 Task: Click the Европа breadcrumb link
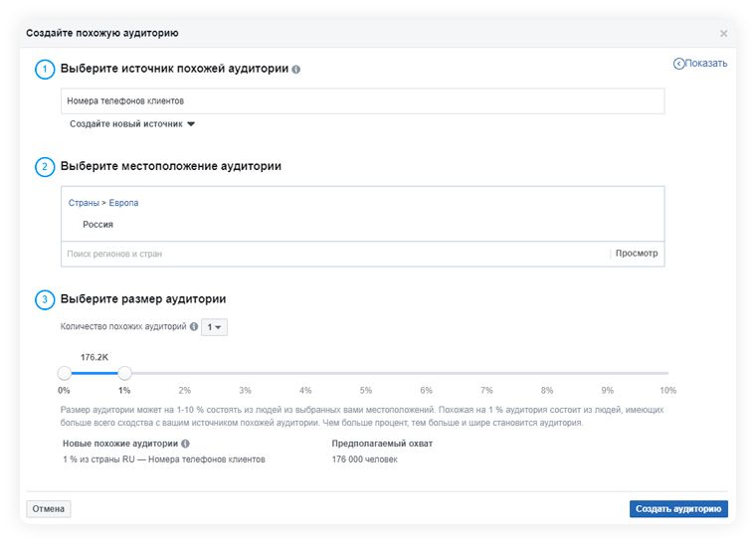coord(123,203)
